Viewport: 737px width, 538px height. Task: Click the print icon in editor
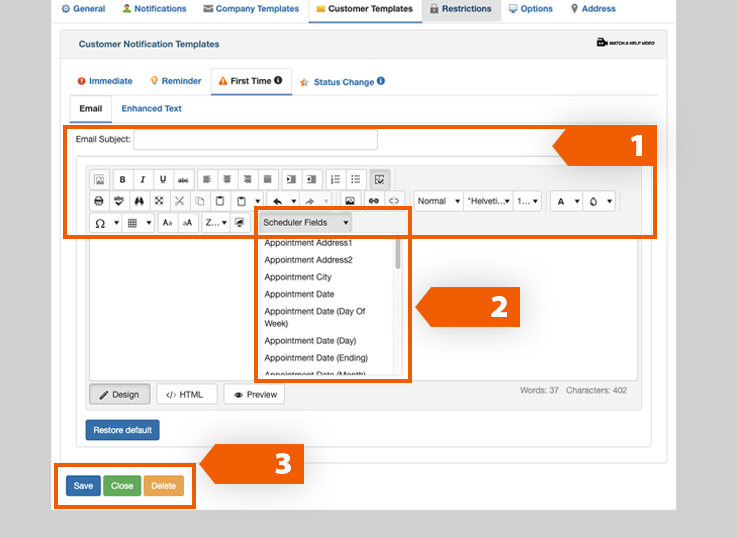tap(99, 201)
